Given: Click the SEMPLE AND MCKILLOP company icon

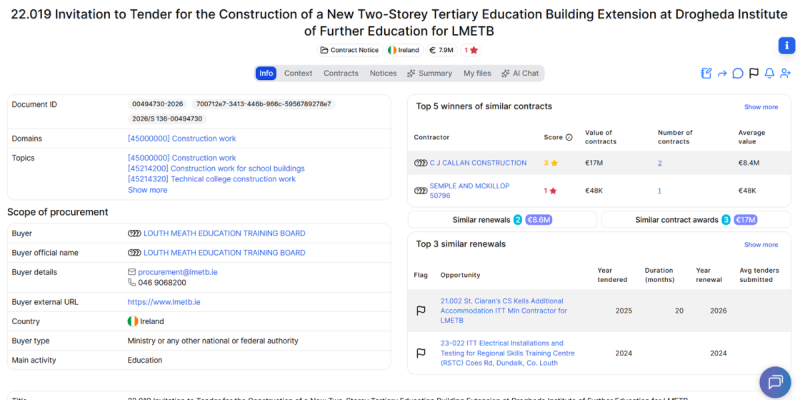Looking at the screenshot, I should pos(420,191).
